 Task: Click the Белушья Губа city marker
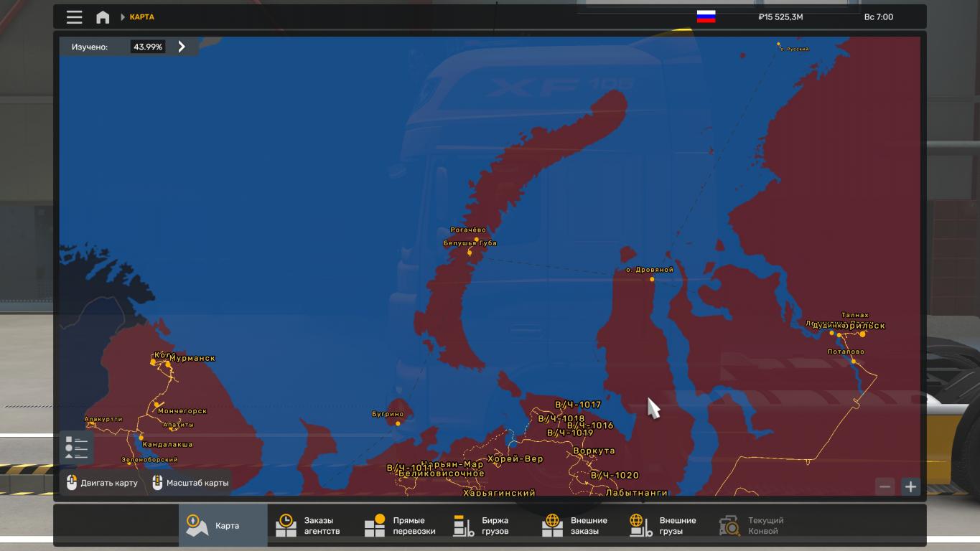tap(470, 253)
